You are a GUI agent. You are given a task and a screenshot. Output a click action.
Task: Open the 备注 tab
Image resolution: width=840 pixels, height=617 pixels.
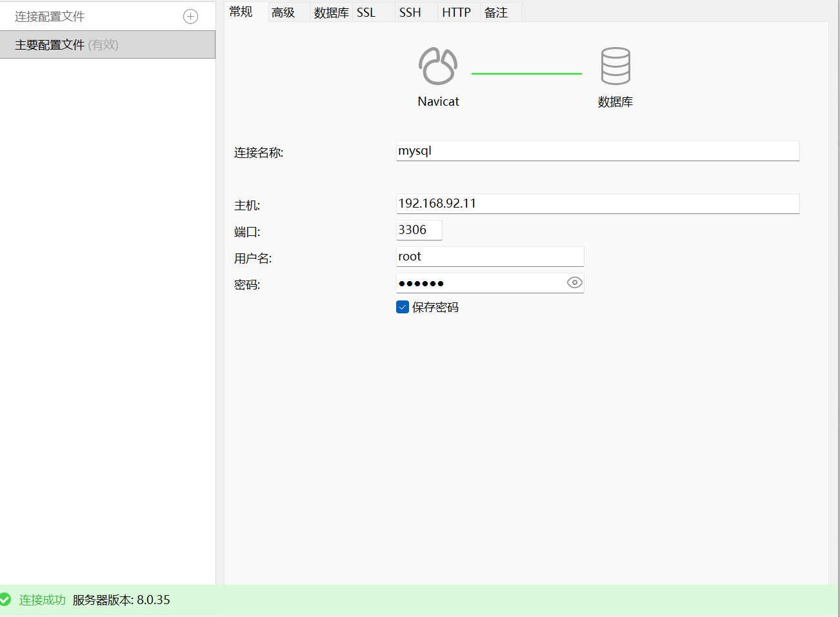tap(501, 12)
